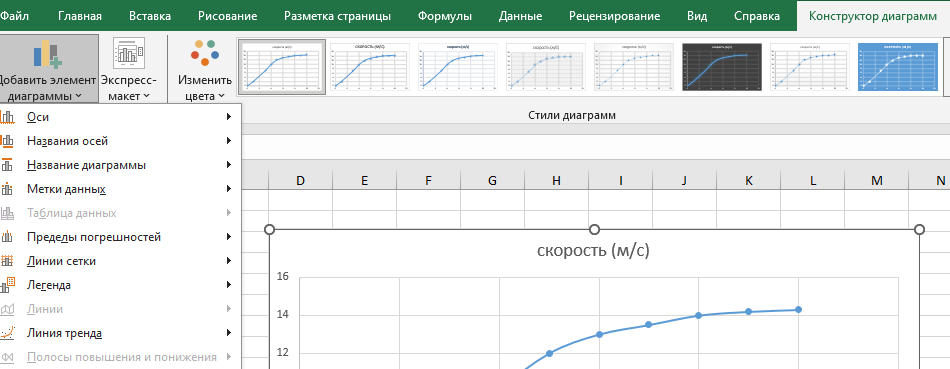Screen dimensions: 950x369
Task: Apply the dark black chart style
Action: click(x=722, y=67)
